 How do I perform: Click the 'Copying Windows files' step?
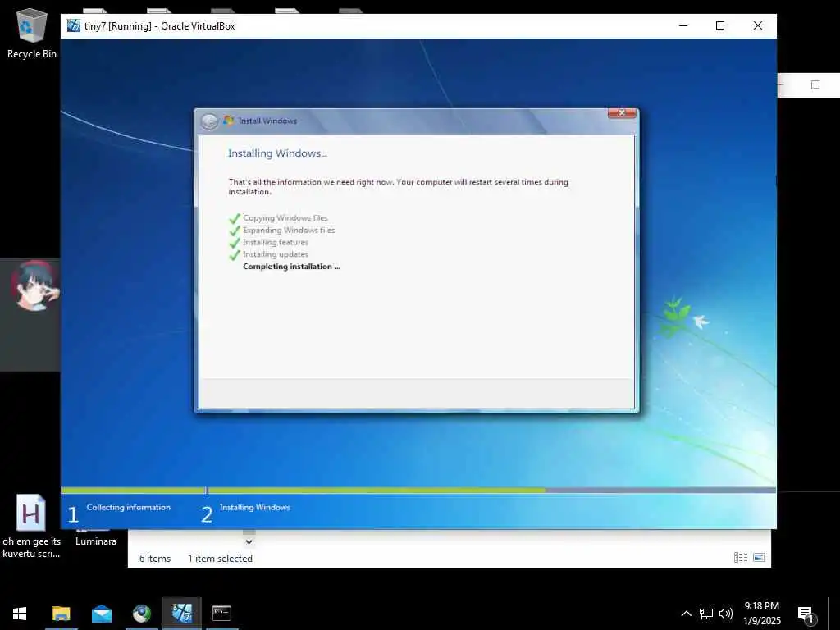pyautogui.click(x=285, y=217)
